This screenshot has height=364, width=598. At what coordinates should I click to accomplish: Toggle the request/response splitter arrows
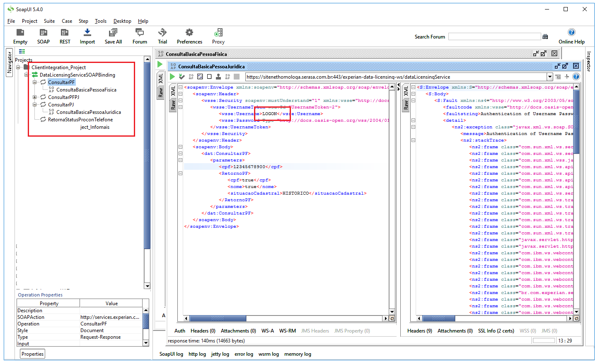(399, 87)
